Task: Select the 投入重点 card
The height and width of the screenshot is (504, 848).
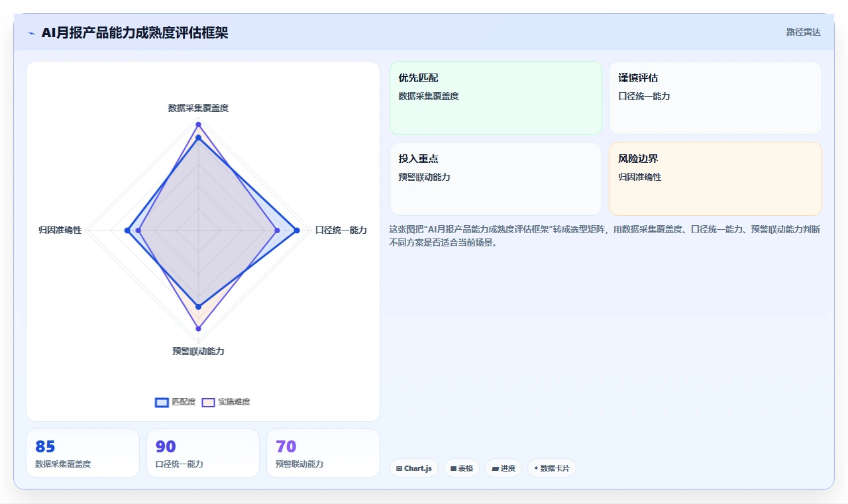Action: pos(496,179)
